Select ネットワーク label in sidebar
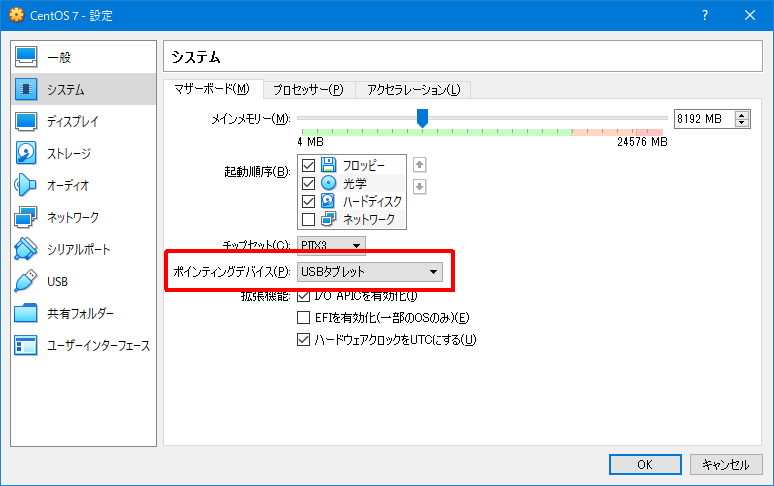774x486 pixels. (73, 218)
